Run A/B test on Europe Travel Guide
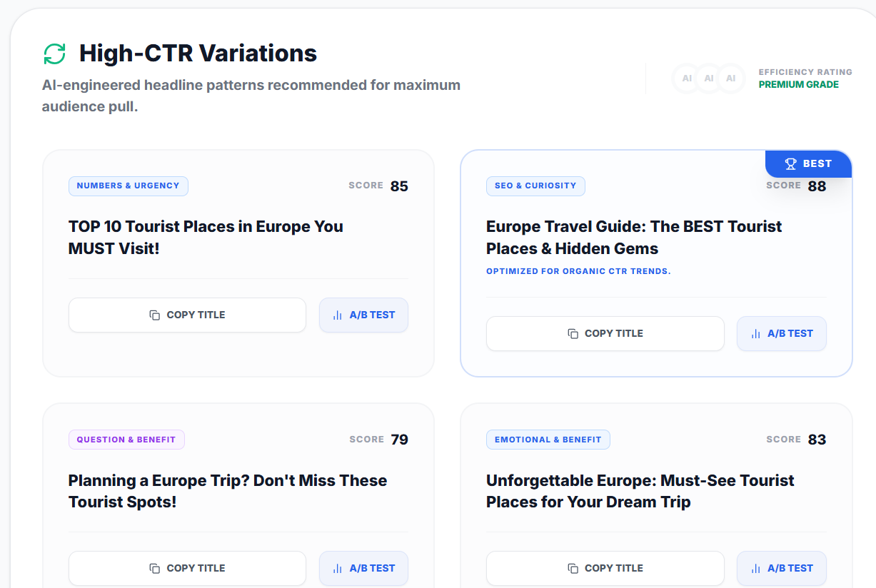Screen dimensions: 876x588 (782, 333)
